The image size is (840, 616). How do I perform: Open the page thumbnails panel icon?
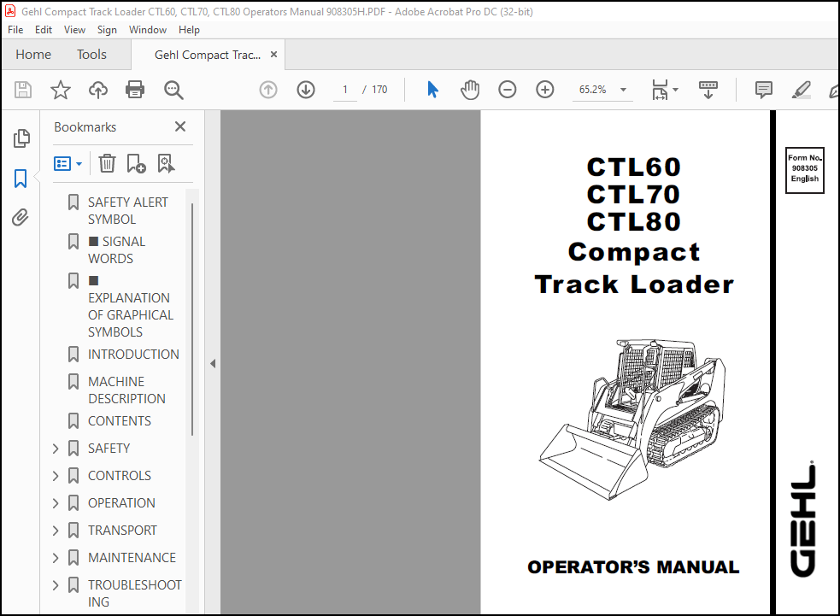click(21, 138)
